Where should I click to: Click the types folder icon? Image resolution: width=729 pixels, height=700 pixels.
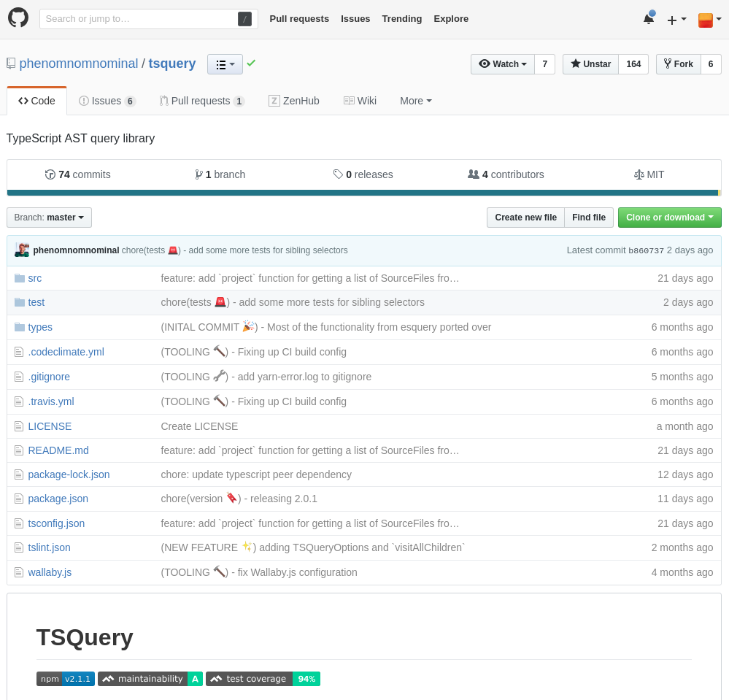point(20,327)
